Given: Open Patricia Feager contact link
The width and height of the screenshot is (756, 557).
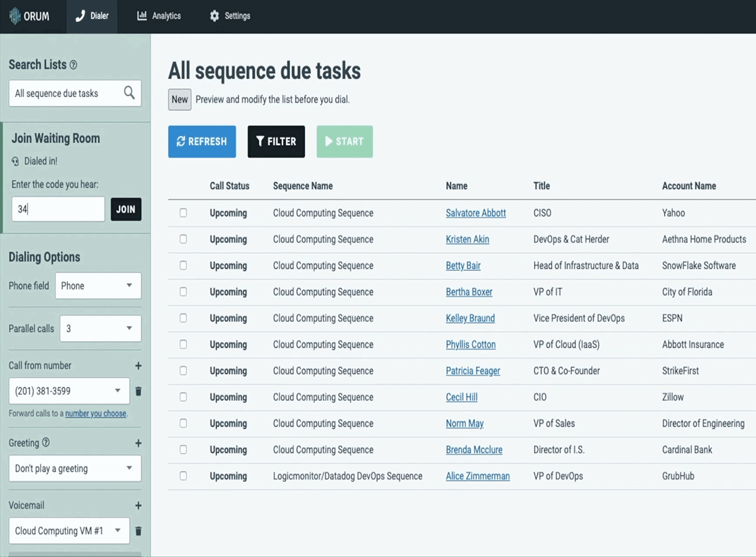Looking at the screenshot, I should pyautogui.click(x=473, y=371).
